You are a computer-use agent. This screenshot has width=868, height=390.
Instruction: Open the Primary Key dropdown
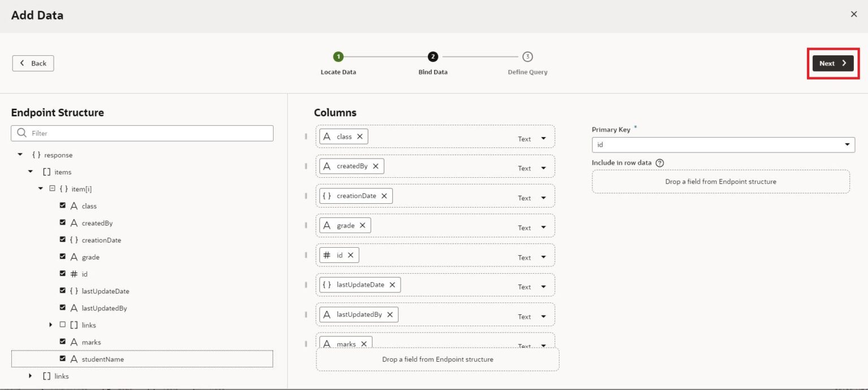pos(847,144)
